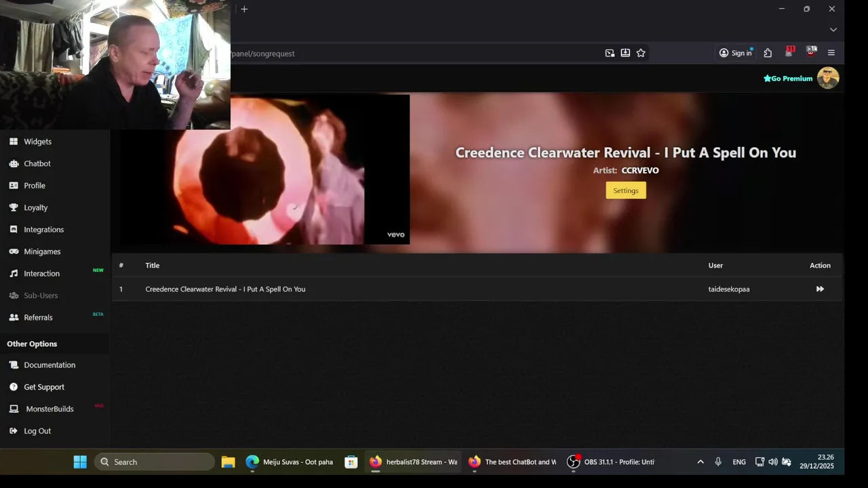Open the Documentation link
868x488 pixels.
click(x=50, y=365)
